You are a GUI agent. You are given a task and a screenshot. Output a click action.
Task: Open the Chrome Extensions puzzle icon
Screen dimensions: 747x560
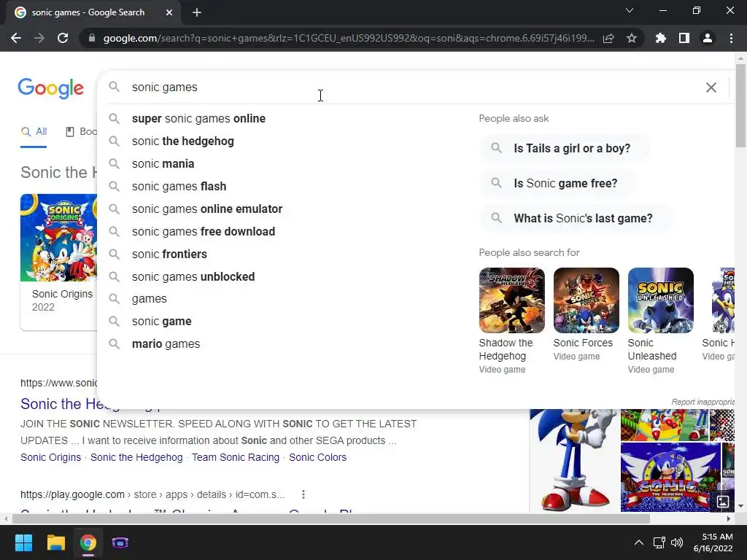[661, 38]
